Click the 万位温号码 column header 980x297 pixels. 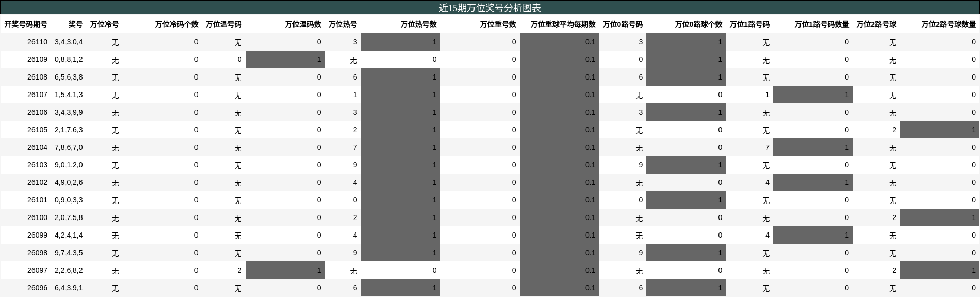(223, 24)
